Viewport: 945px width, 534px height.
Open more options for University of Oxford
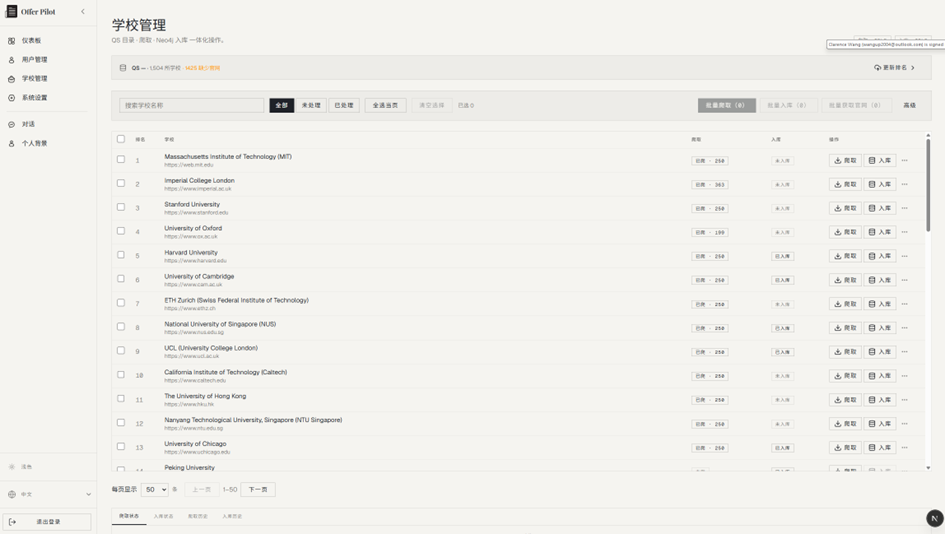[905, 232]
